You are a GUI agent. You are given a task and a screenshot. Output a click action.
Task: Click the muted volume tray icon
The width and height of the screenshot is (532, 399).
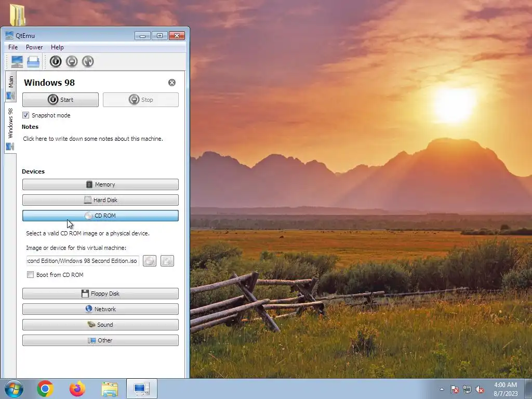tap(480, 390)
